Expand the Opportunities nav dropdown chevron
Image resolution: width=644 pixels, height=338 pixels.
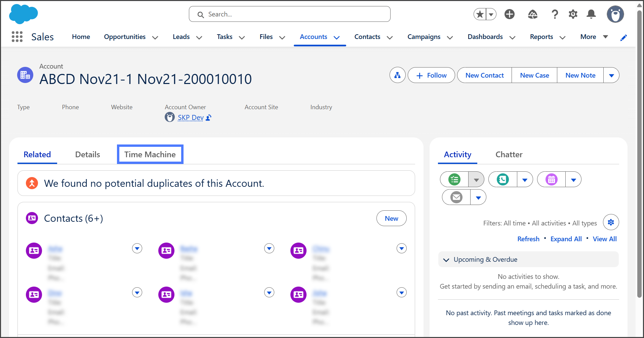click(155, 37)
